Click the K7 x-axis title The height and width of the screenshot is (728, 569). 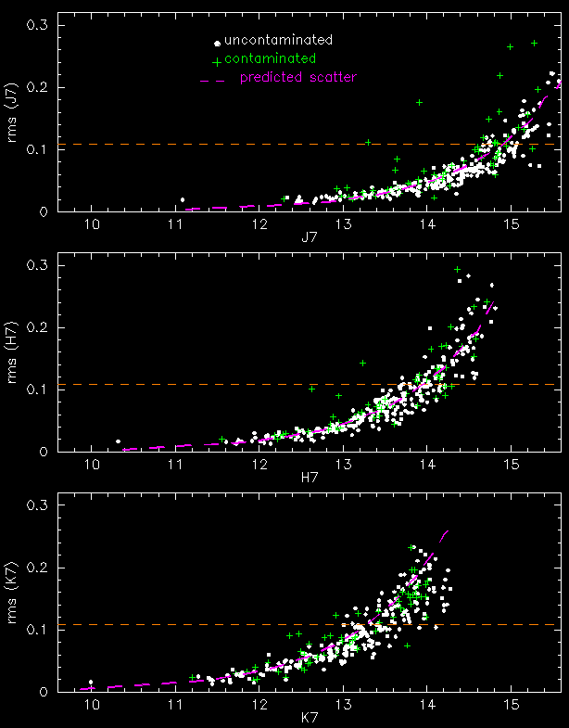tap(309, 720)
